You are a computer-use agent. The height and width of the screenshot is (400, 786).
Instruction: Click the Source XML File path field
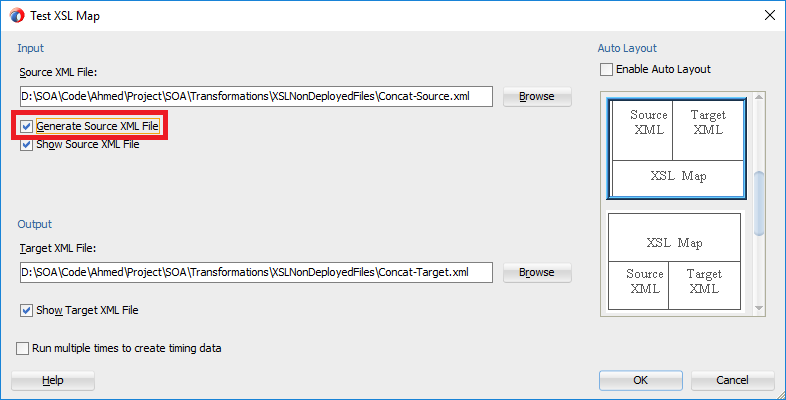click(x=256, y=97)
